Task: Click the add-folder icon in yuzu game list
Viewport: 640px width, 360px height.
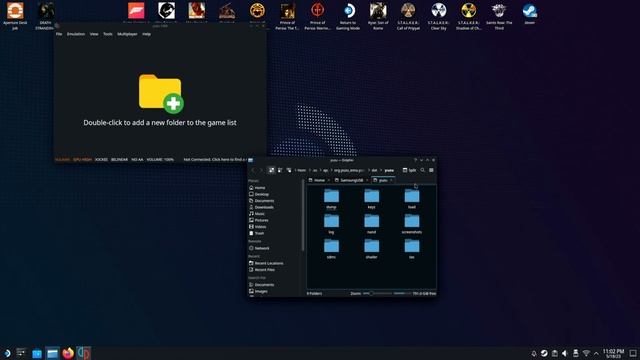Action: click(x=161, y=93)
